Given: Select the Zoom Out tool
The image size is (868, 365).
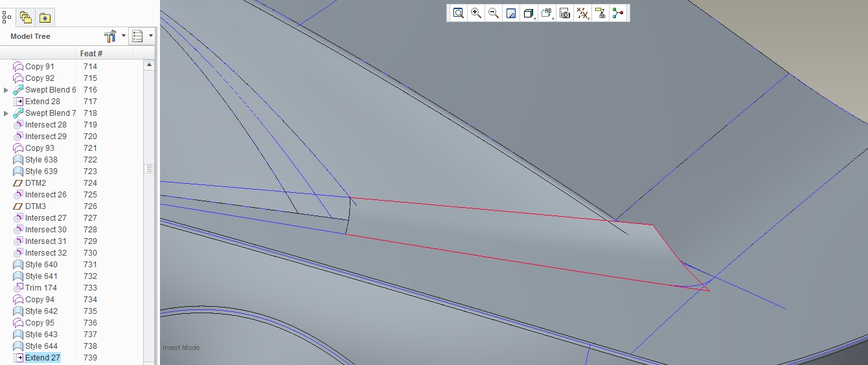Looking at the screenshot, I should click(494, 13).
